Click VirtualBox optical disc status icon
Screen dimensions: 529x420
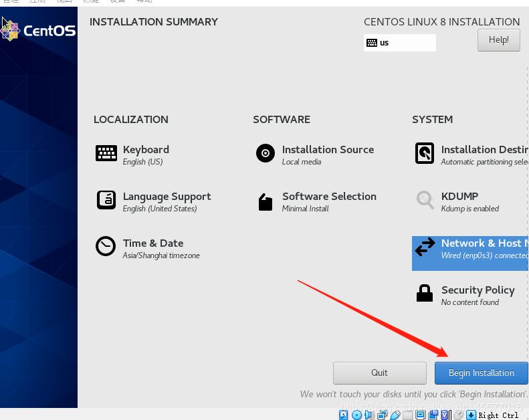(x=356, y=415)
